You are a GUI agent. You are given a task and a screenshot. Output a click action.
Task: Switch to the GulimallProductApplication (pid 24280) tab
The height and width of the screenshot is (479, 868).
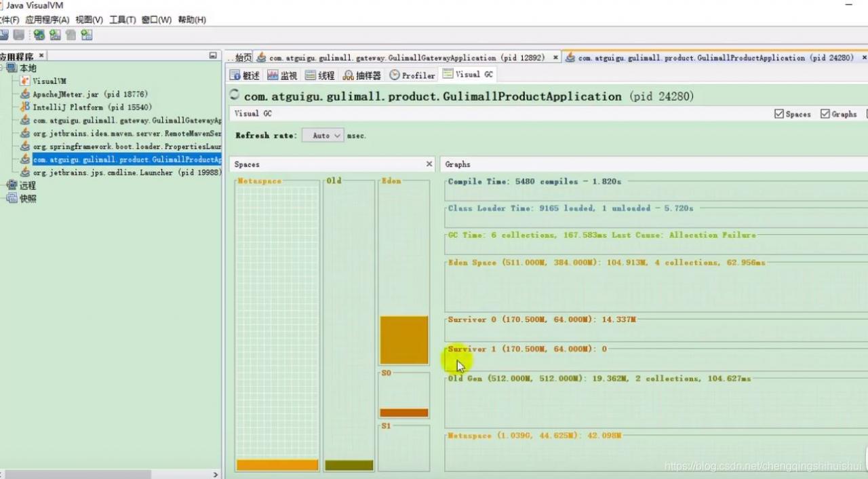(715, 58)
